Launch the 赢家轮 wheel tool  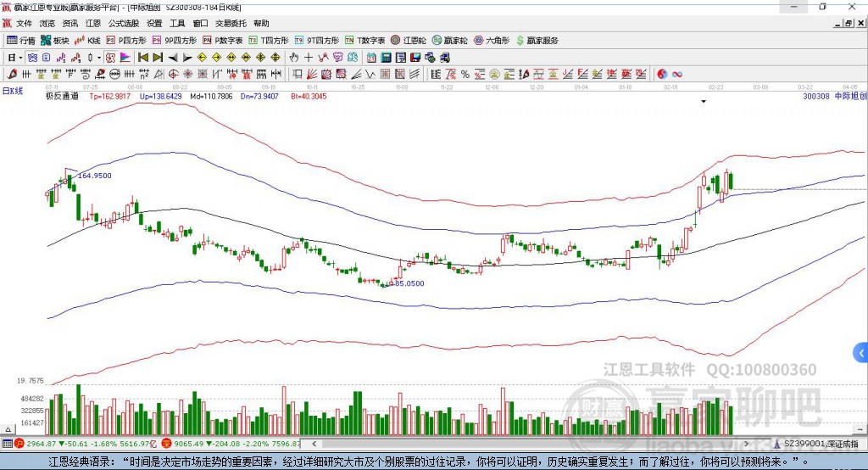449,41
